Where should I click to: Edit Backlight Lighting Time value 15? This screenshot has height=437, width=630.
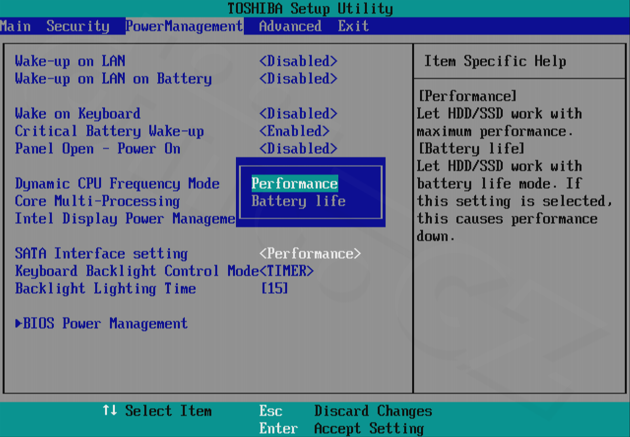(x=274, y=288)
